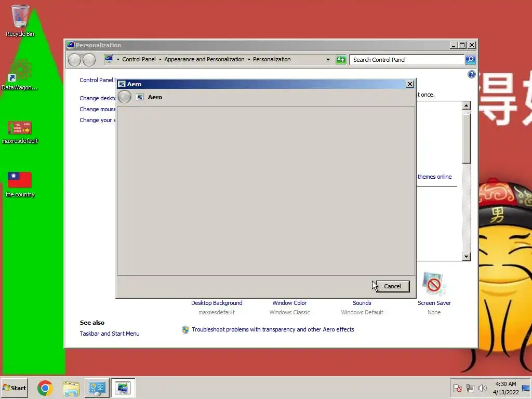Viewport: 532px width, 399px height.
Task: Click the Personalization window title icon
Action: point(70,45)
